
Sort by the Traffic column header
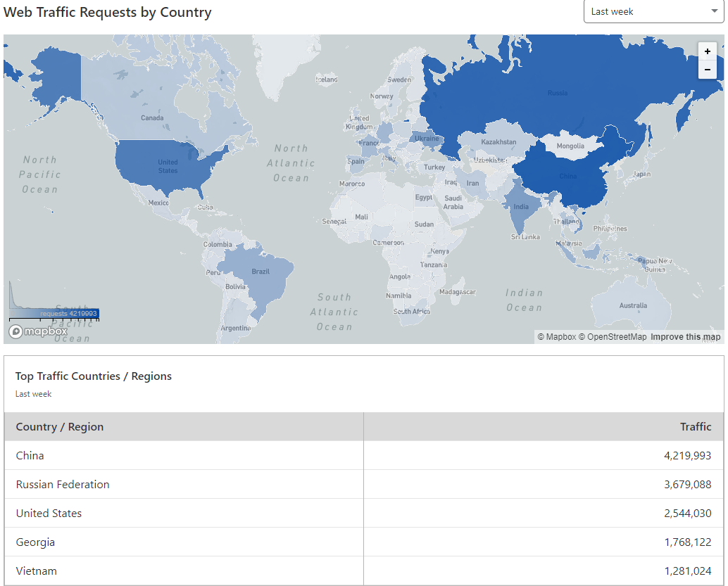695,427
